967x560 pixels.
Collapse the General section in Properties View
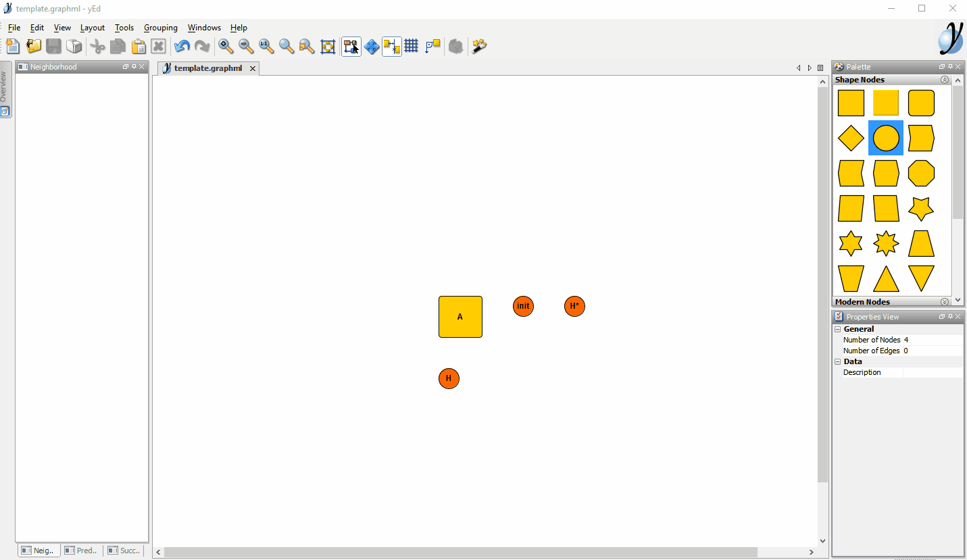(x=837, y=328)
